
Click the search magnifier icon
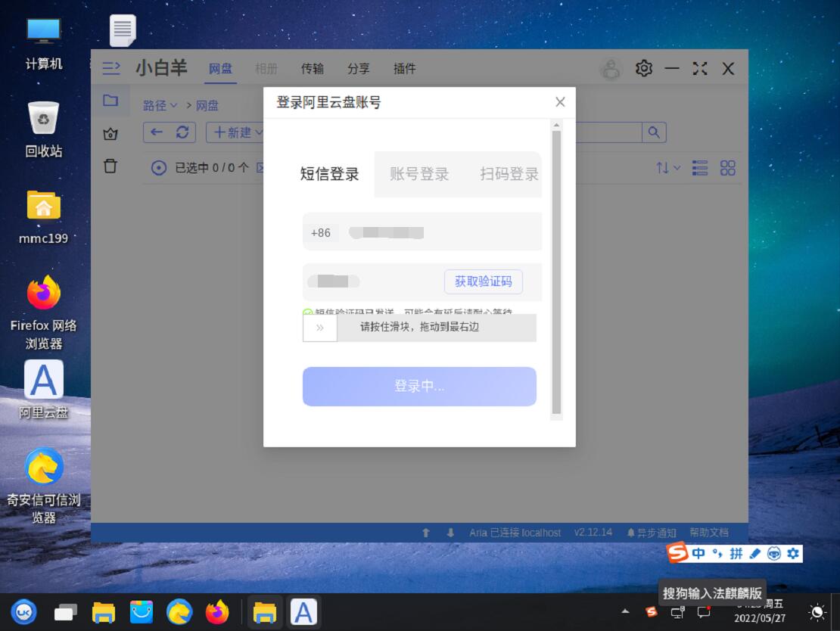click(654, 132)
